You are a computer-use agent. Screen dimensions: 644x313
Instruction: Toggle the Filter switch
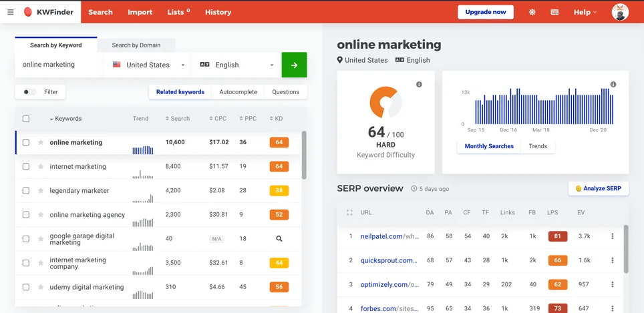[29, 92]
